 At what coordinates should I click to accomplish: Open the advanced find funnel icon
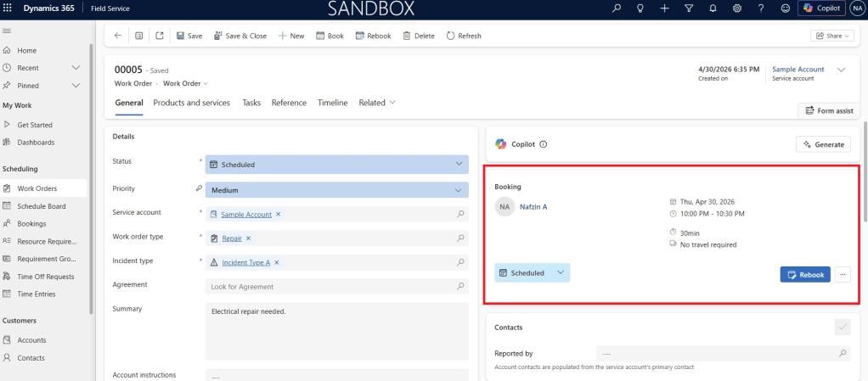[x=689, y=8]
